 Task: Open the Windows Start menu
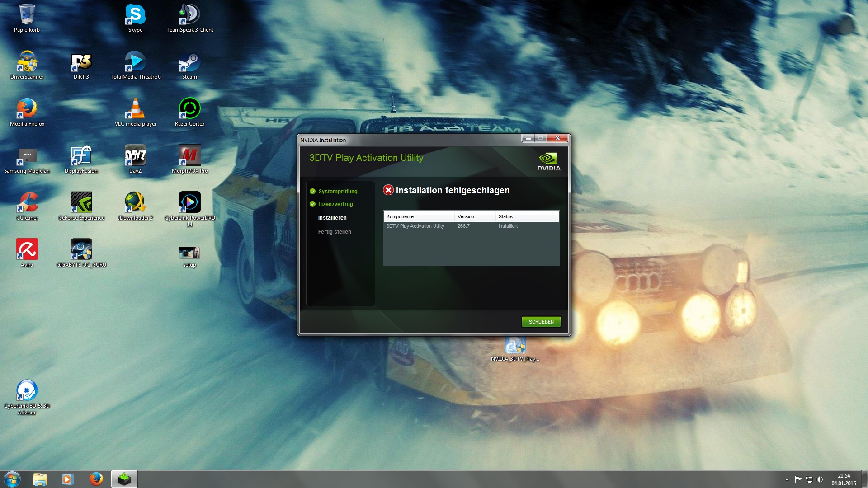[x=12, y=479]
